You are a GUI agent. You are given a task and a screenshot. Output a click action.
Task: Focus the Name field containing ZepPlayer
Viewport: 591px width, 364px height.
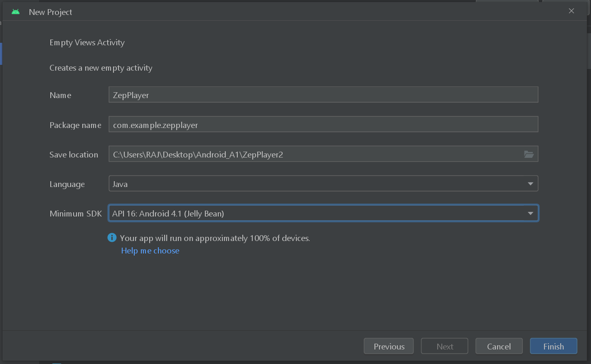point(323,95)
